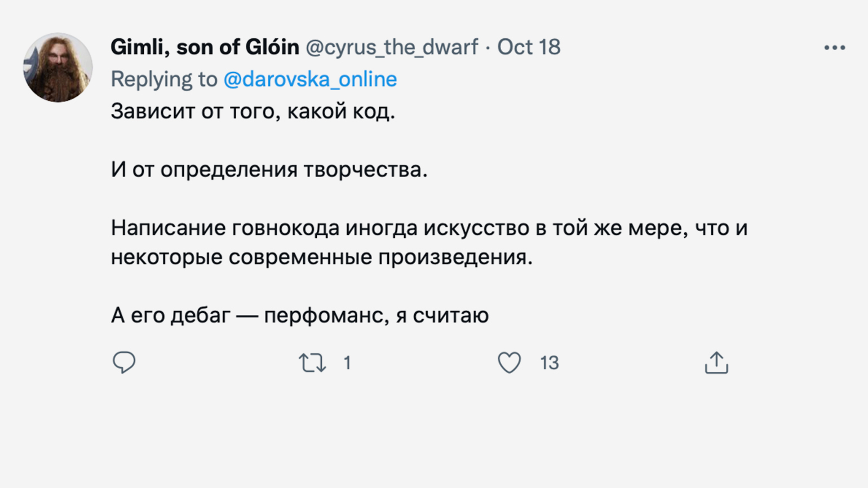Like the tweet with the heart icon
Image resolution: width=868 pixels, height=488 pixels.
click(x=509, y=363)
